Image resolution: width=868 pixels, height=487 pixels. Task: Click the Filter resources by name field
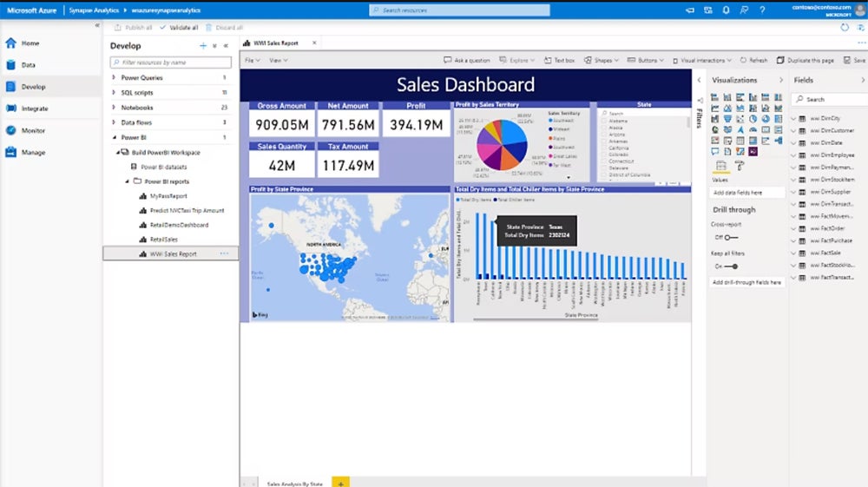pyautogui.click(x=170, y=63)
